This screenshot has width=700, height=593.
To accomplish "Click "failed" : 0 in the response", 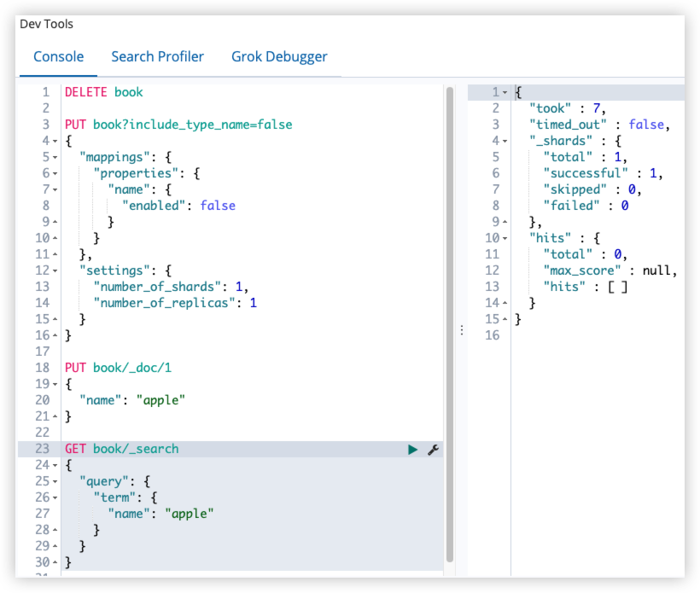I will (x=586, y=206).
